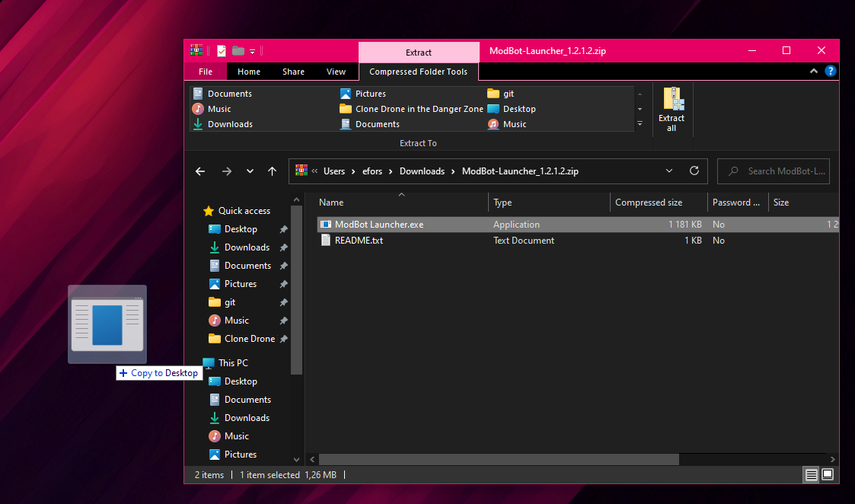Open Music under This PC
Screen dimensions: 855x504
pos(229,435)
